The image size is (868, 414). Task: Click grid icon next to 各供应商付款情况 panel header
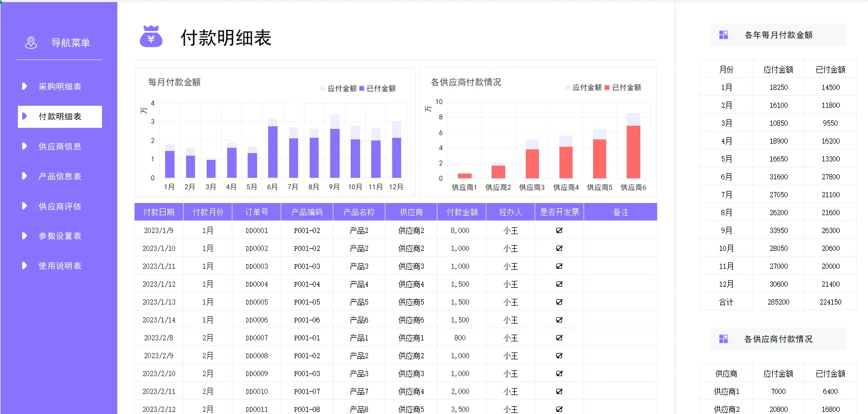723,339
